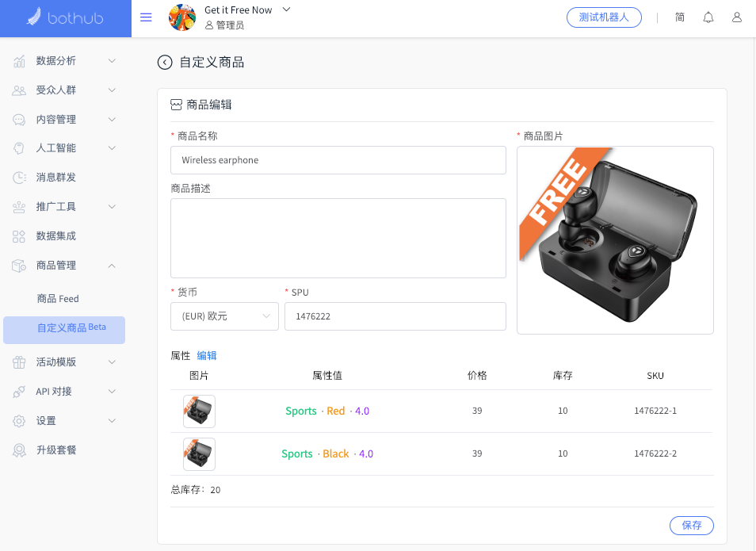Click the SPU field with 1476222
Viewport: 756px width, 551px height.
[395, 316]
